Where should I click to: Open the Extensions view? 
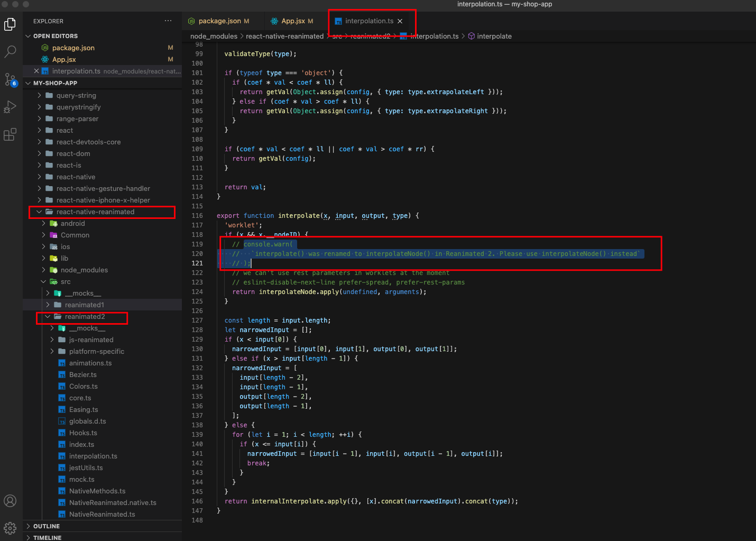click(x=11, y=134)
